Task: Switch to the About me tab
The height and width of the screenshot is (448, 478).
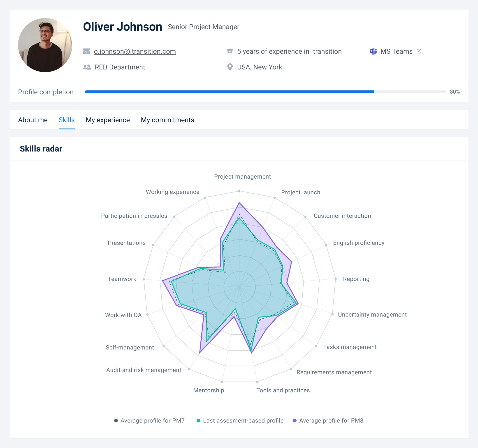Action: coord(33,120)
